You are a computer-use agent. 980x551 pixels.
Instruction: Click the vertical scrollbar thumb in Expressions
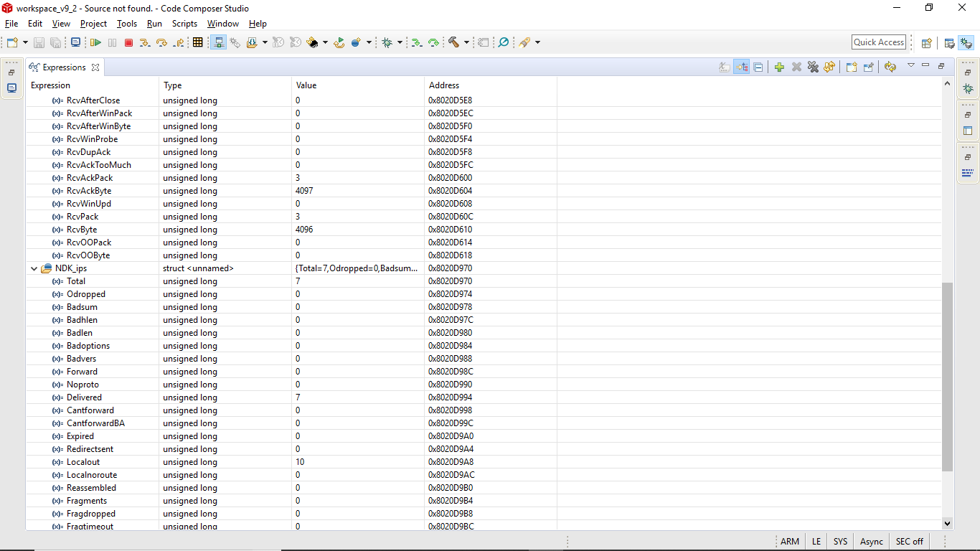pos(947,377)
